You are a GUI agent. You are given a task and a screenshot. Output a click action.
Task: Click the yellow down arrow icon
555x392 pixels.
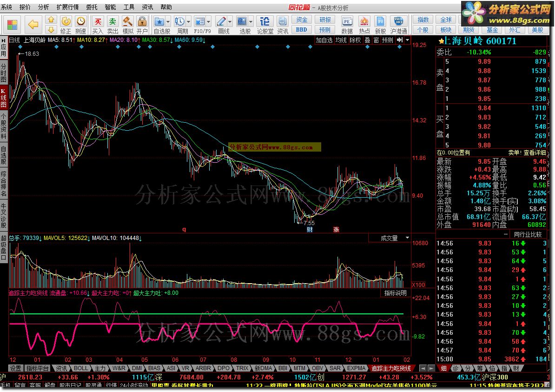[x=51, y=30]
